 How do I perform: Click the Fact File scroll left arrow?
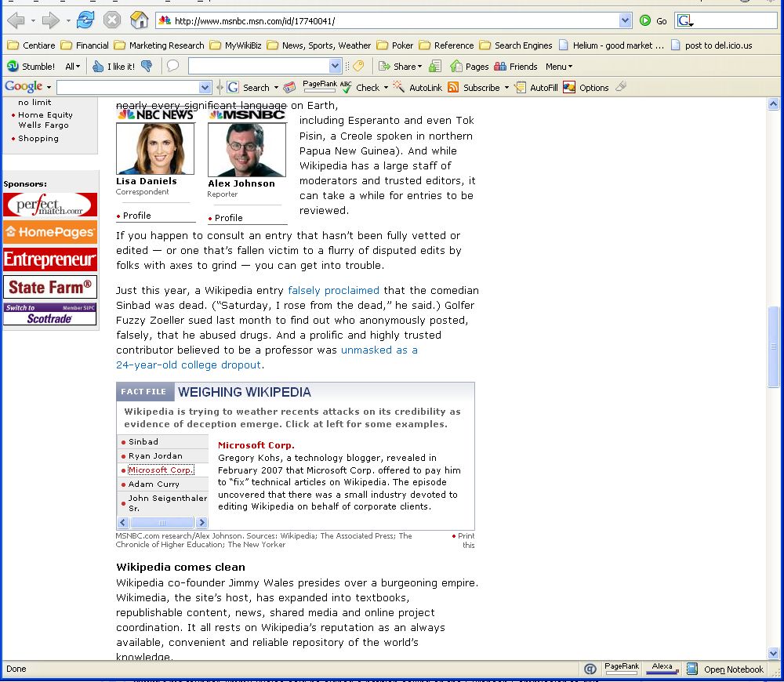122,523
